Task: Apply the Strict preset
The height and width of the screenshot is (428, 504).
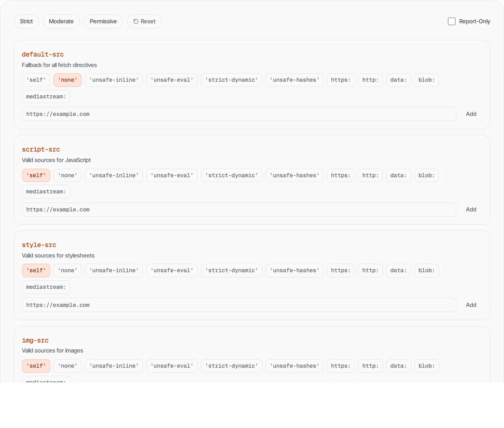Action: pyautogui.click(x=26, y=21)
